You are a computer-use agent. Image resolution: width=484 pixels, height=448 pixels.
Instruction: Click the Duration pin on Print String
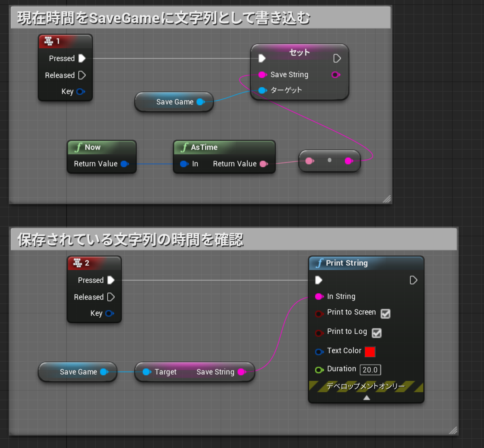tap(319, 370)
